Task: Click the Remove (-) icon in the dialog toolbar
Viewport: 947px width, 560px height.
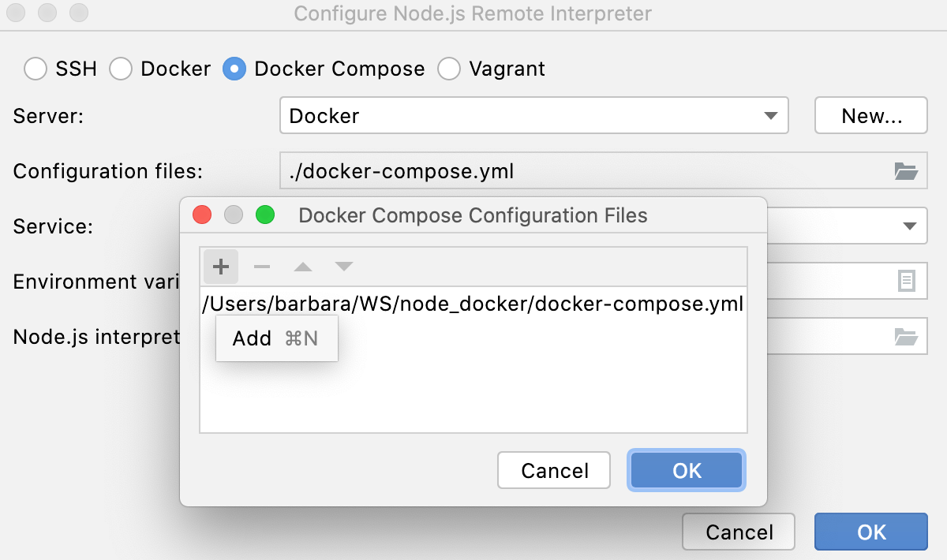Action: [x=262, y=267]
